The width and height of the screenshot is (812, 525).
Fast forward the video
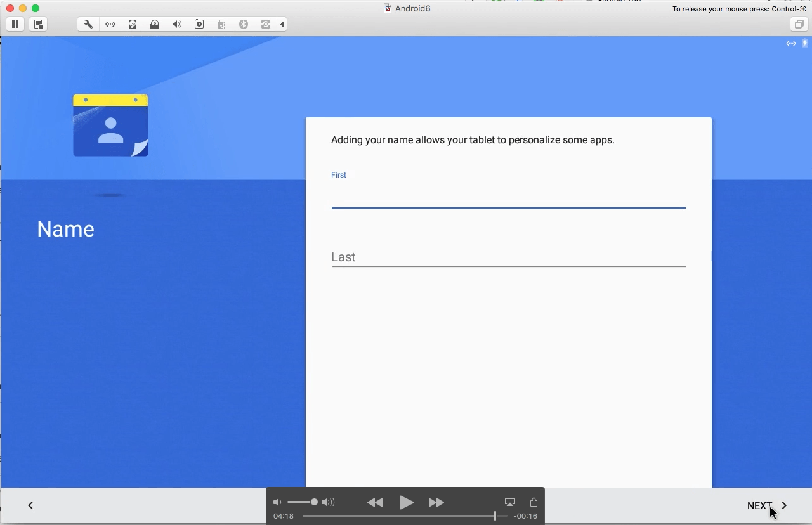tap(436, 502)
